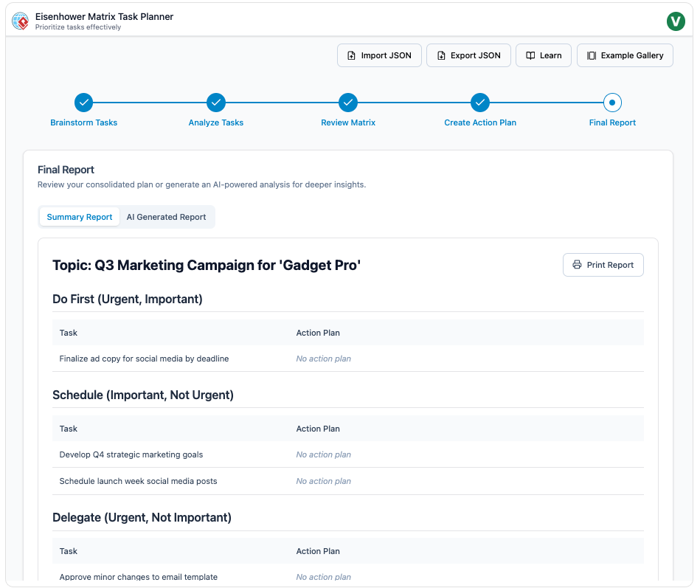Open the Learn book button
This screenshot has height=588, width=700.
tap(543, 55)
